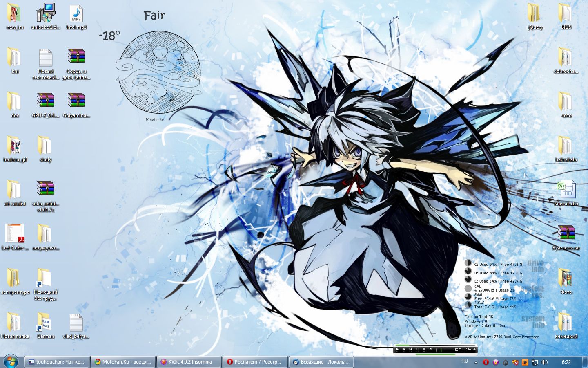Switch to Роспатент Opera taskbar window
Screen dimensions: 588x368
255,362
